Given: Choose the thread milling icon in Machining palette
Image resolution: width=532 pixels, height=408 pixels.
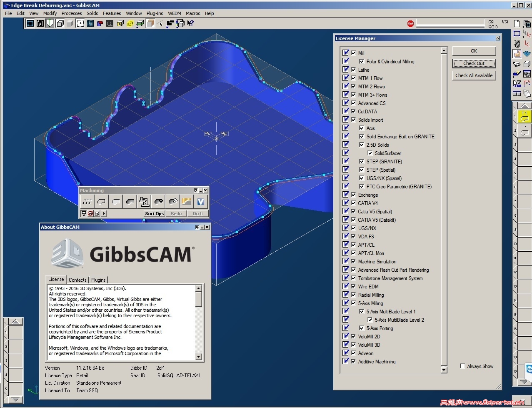Looking at the screenshot, I should click(144, 202).
